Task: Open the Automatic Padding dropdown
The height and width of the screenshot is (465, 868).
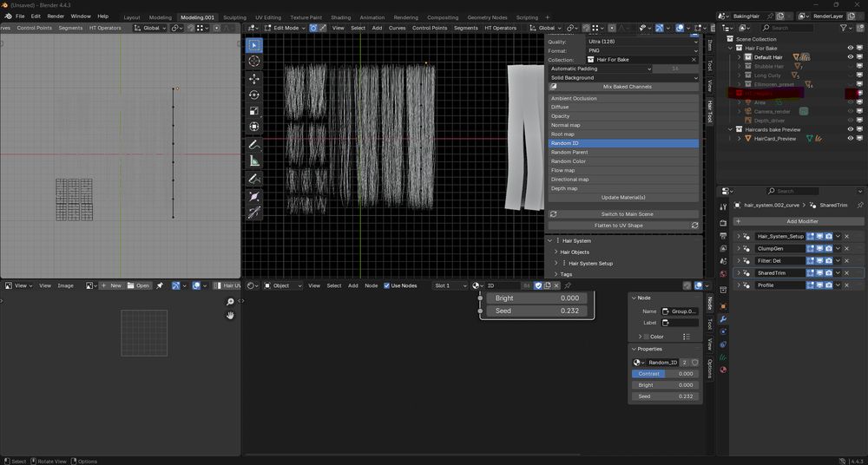Action: click(x=601, y=69)
